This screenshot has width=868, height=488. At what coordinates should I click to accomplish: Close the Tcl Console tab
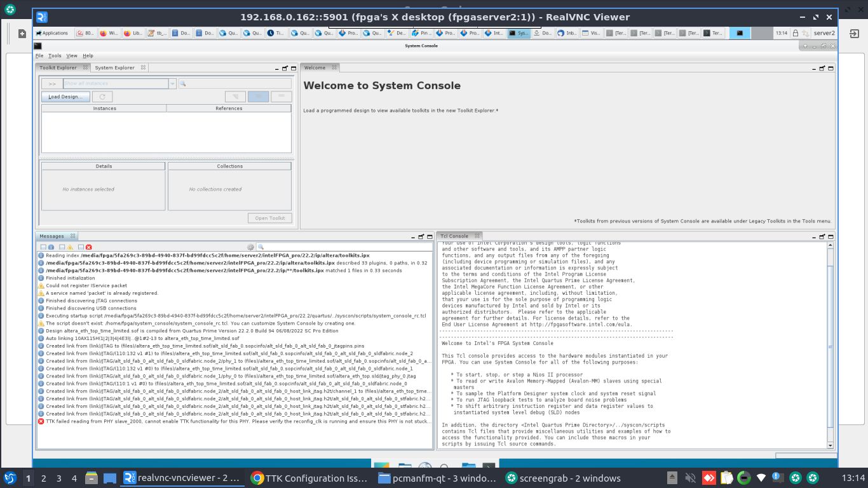[476, 236]
